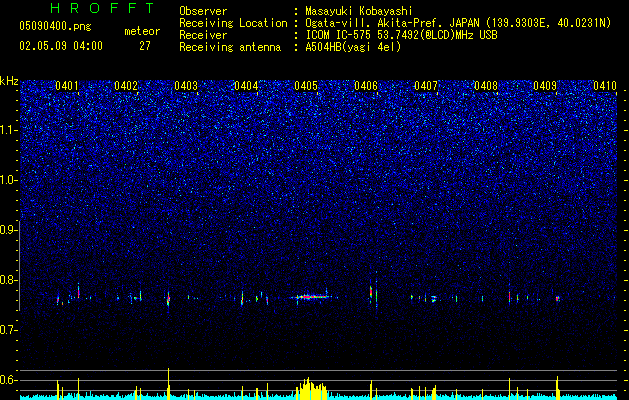
Task: Click the 1.1 kHz axis label
Action: (x=8, y=130)
